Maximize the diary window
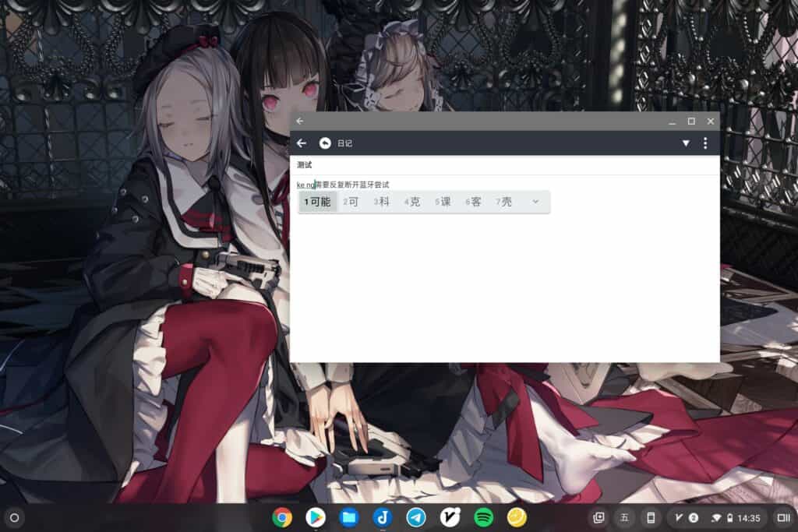Screen dimensions: 798x532 [691, 121]
